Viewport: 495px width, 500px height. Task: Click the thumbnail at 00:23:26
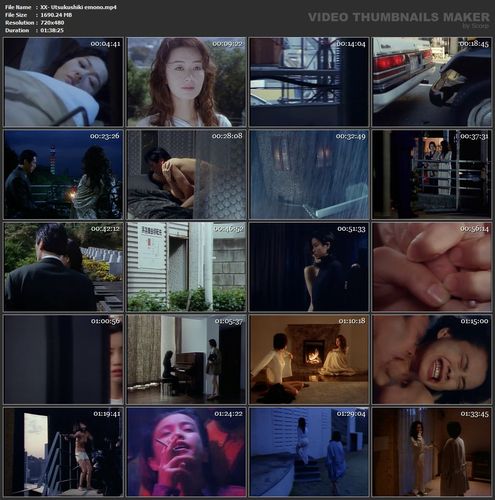tap(63, 174)
